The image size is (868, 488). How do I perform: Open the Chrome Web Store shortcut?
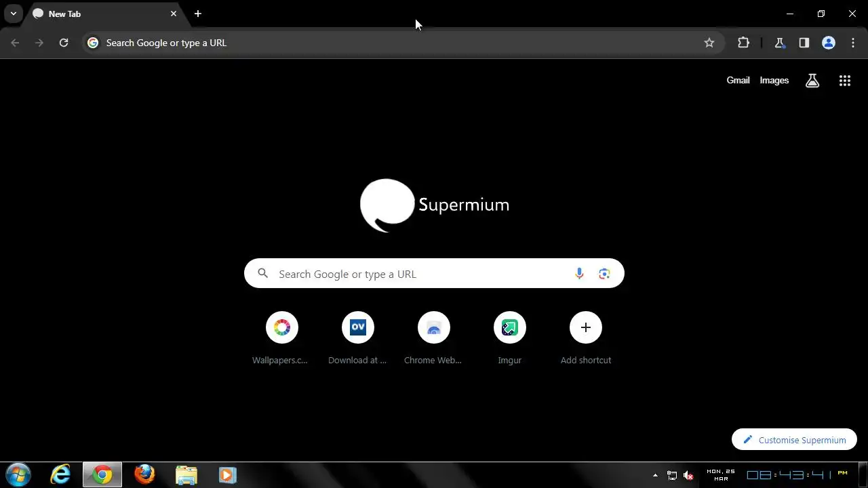(433, 338)
